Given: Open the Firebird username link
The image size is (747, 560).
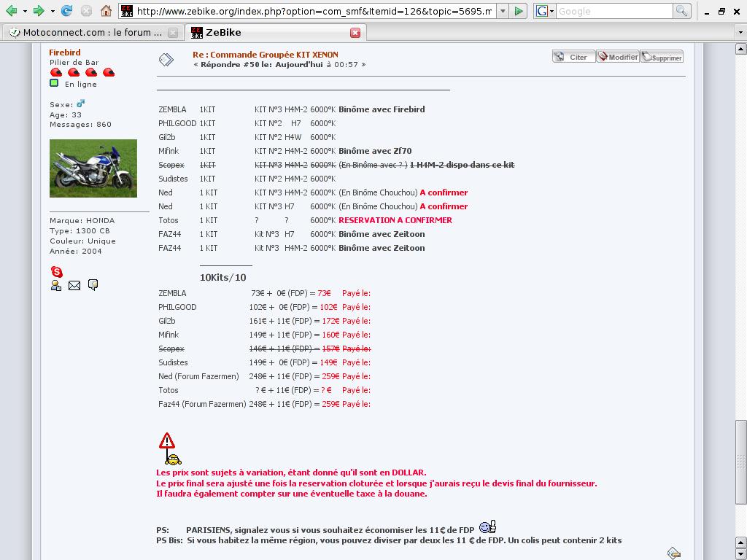Looking at the screenshot, I should coord(65,52).
